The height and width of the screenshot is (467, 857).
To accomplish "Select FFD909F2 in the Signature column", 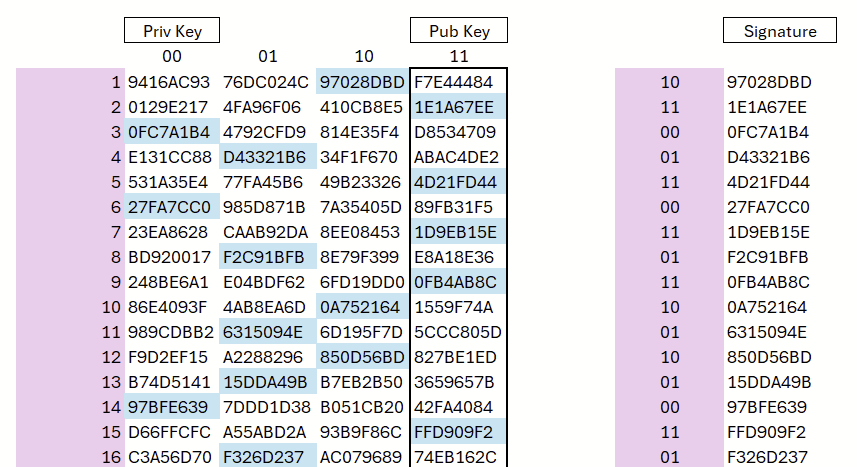I will 769,432.
